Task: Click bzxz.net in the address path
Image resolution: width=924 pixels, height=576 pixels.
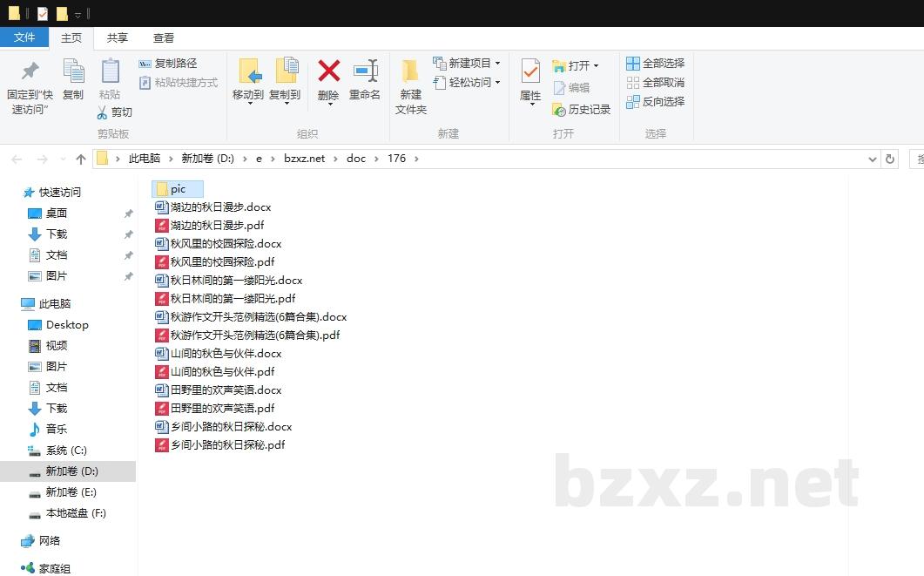Action: pyautogui.click(x=304, y=159)
